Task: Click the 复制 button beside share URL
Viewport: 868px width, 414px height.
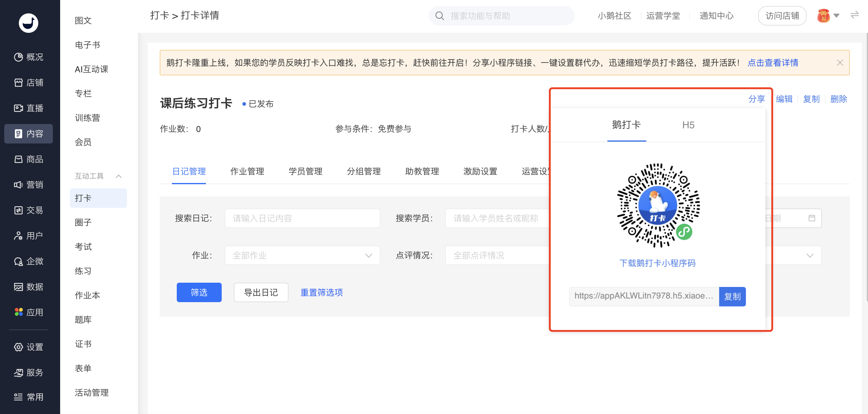Action: 732,296
